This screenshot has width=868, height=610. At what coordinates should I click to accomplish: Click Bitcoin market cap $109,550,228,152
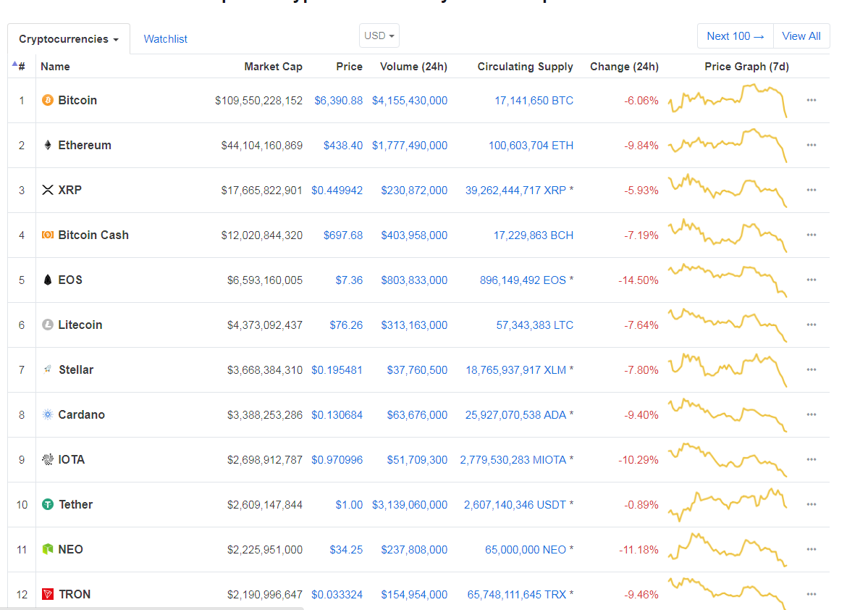tap(259, 100)
